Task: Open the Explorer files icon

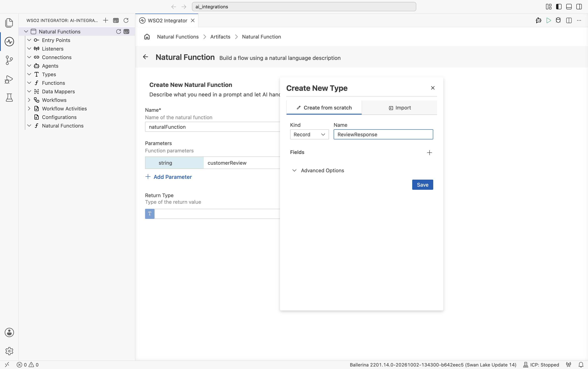Action: click(9, 23)
